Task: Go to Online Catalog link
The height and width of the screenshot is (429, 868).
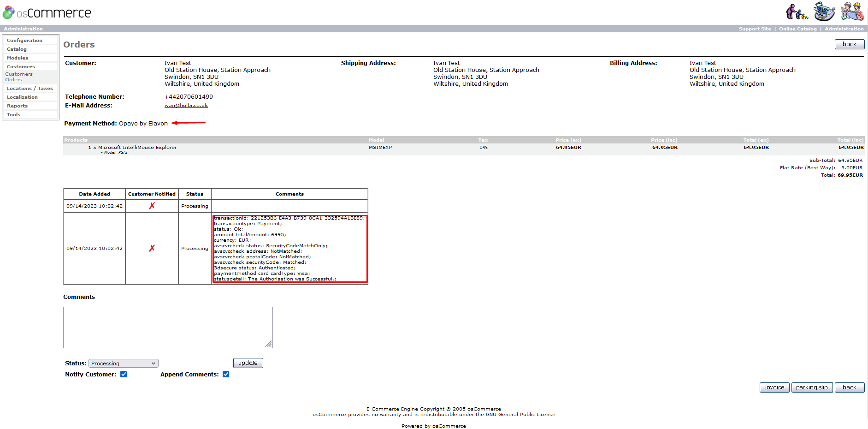Action: tap(797, 29)
